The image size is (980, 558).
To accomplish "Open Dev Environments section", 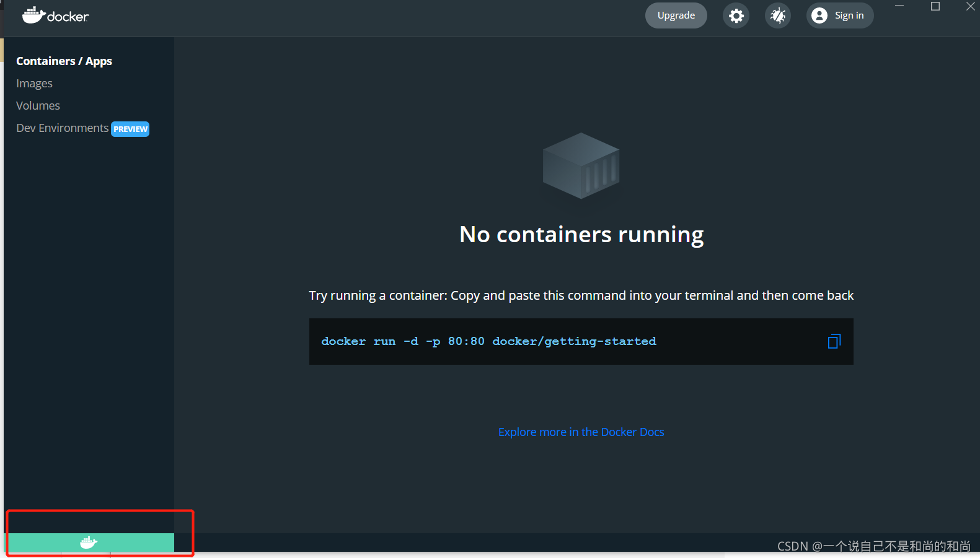I will (x=62, y=128).
